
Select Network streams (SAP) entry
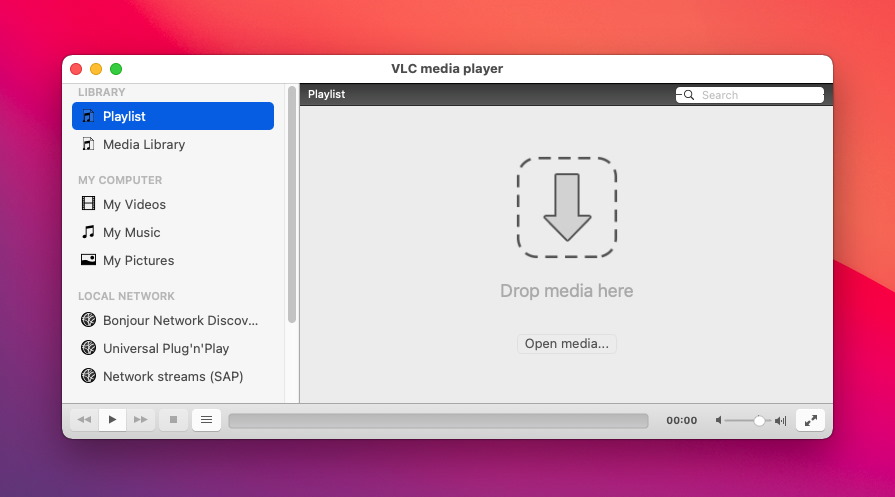point(173,376)
